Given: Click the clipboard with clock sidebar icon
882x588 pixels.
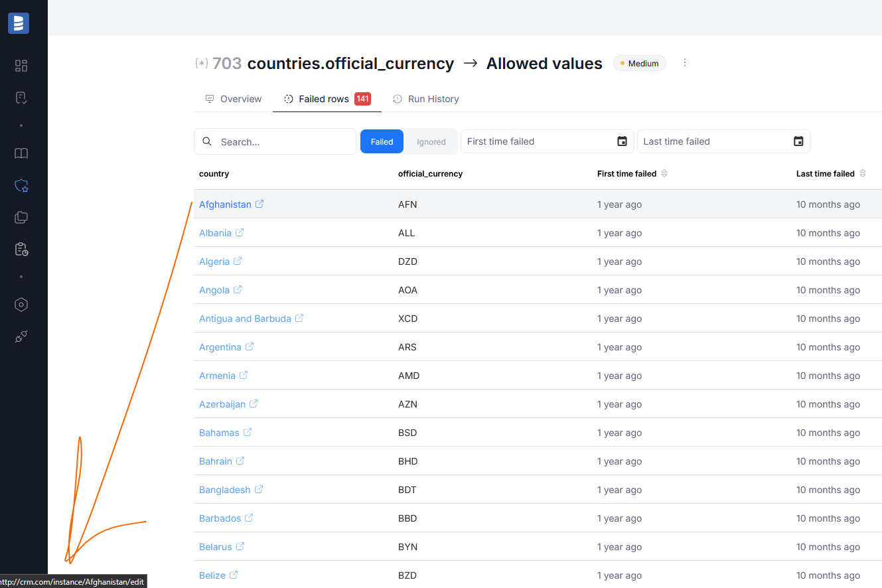Looking at the screenshot, I should coord(21,250).
